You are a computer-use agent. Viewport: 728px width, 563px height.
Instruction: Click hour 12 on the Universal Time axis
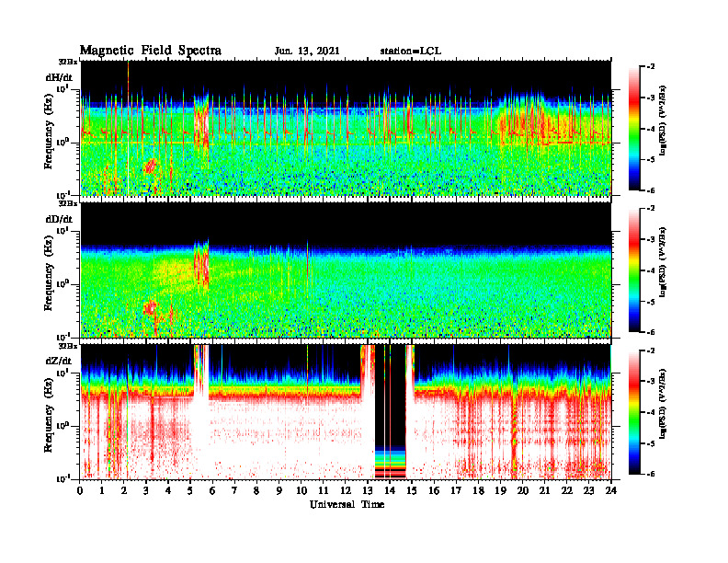point(346,491)
